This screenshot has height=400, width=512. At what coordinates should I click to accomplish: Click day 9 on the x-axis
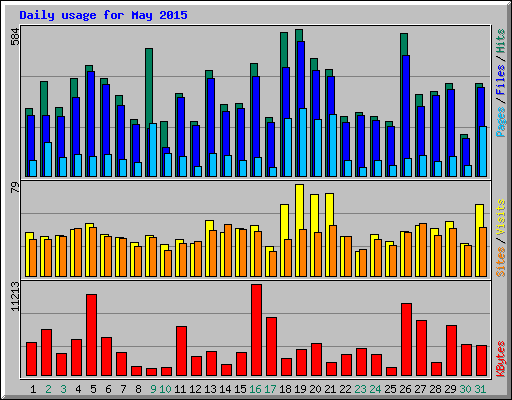[153, 389]
